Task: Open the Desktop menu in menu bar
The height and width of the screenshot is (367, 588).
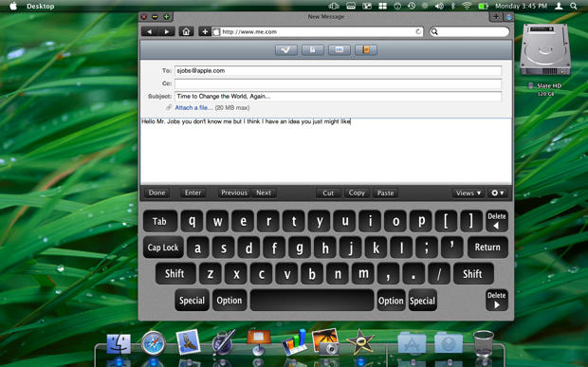Action: [x=41, y=6]
